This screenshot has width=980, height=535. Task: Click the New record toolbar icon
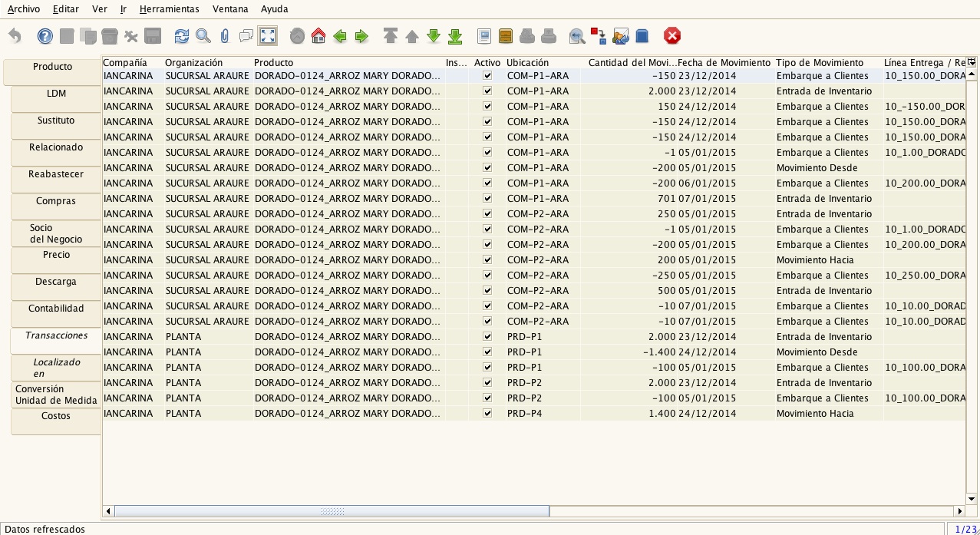67,36
